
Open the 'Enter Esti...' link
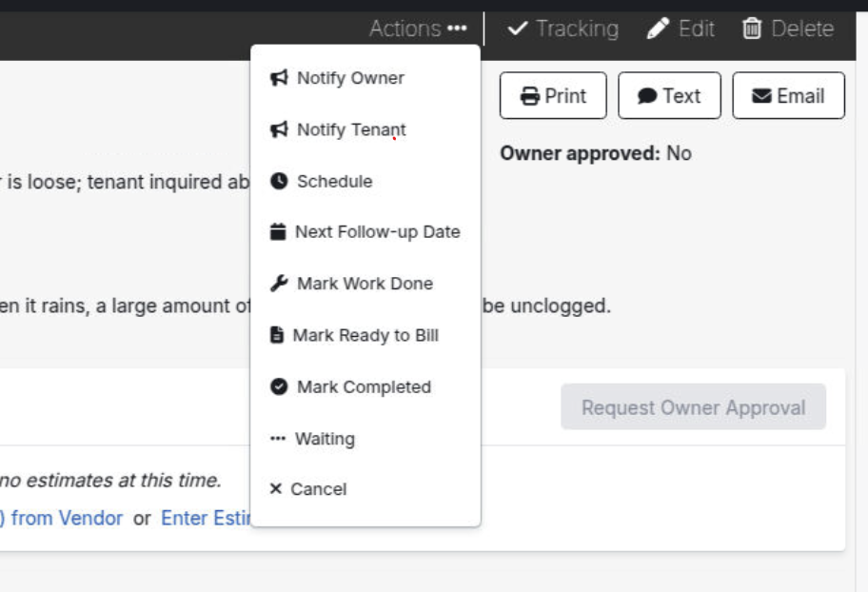206,518
